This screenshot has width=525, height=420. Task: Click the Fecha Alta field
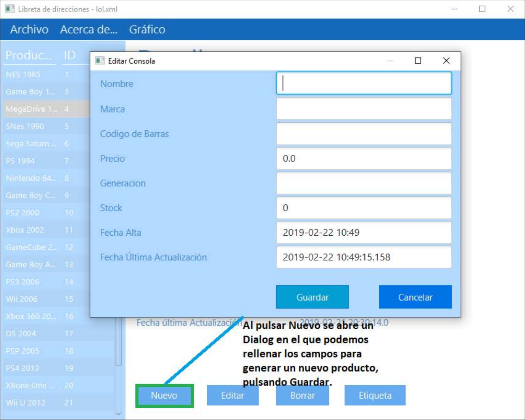click(364, 232)
